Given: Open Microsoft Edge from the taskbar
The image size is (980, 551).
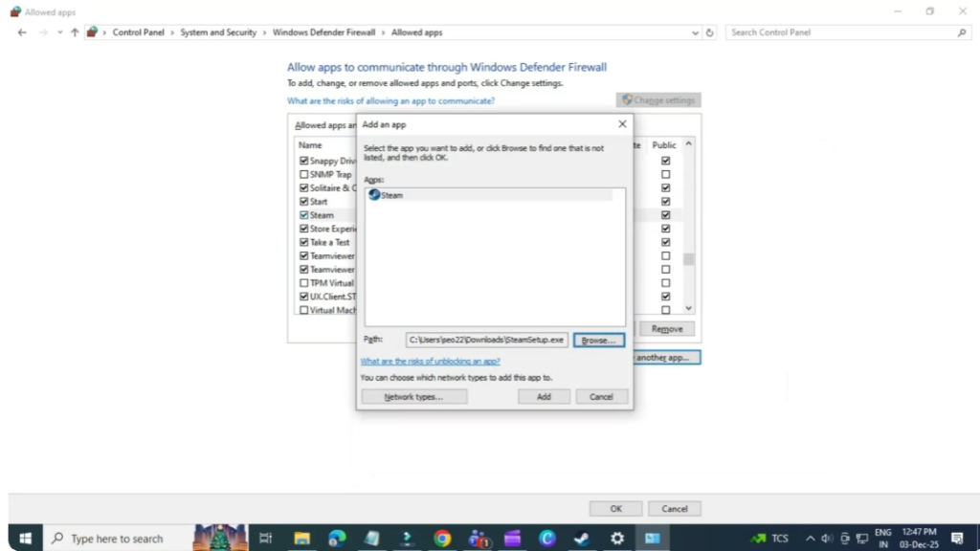Looking at the screenshot, I should coord(335,538).
